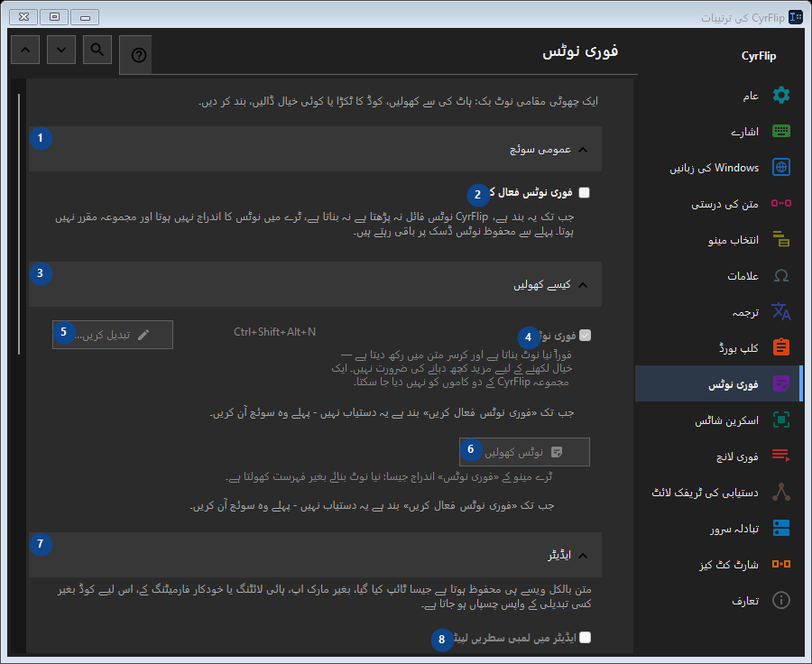The width and height of the screenshot is (812, 664).
Task: Open the اسکرین شاٹس capture icon
Action: coord(781,420)
